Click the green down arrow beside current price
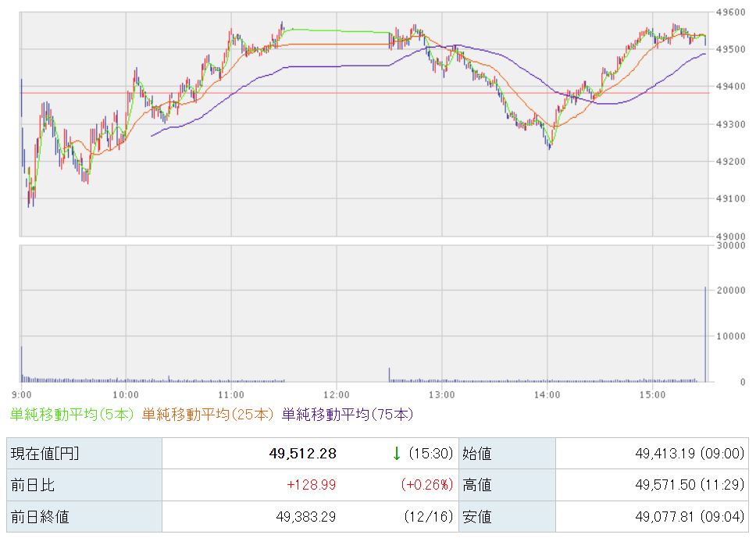This screenshot has width=756, height=538. tap(397, 454)
